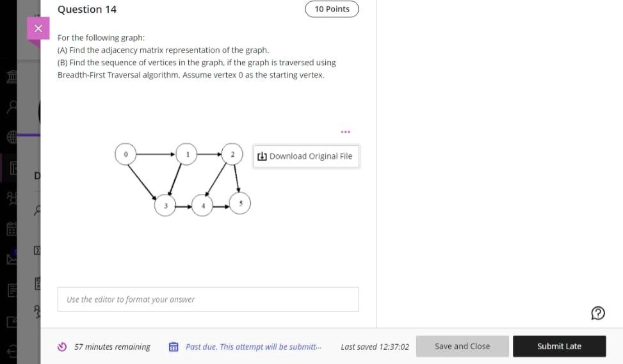The width and height of the screenshot is (623, 364).
Task: Click the timer clock icon
Action: tap(62, 347)
